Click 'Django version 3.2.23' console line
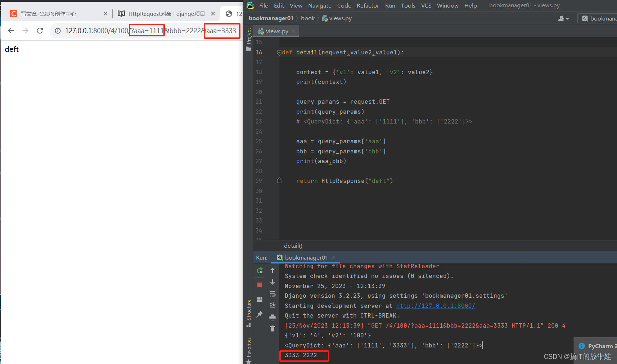This screenshot has height=364, width=617. pyautogui.click(x=396, y=296)
